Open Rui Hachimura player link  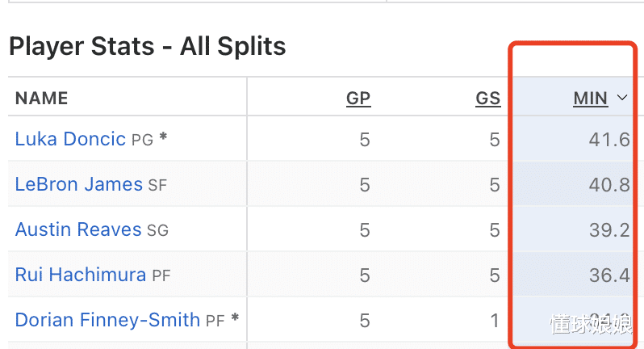[81, 275]
